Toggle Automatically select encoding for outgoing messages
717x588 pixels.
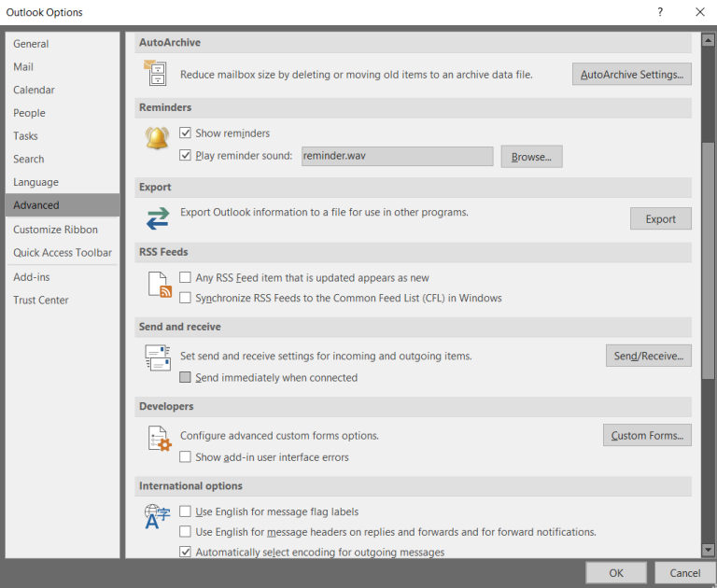(x=185, y=552)
